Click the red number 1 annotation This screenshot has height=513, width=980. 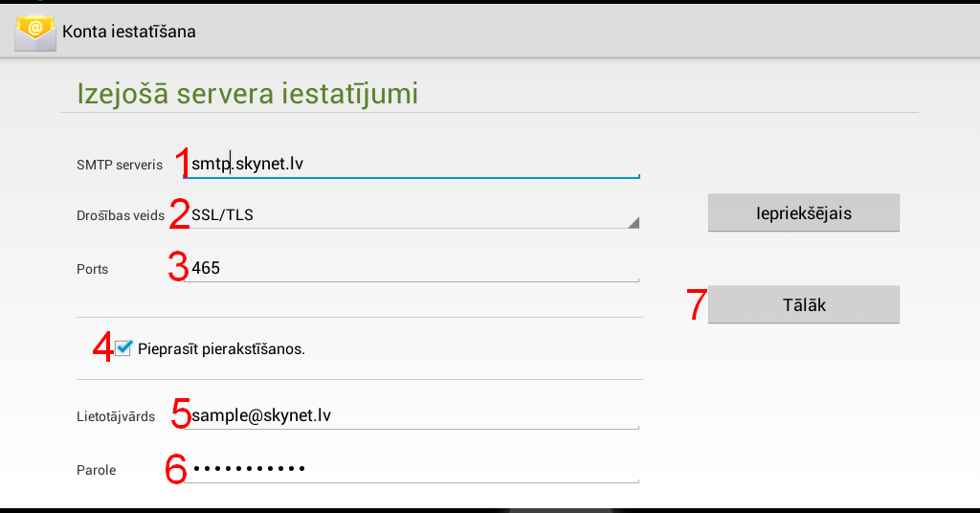coord(182,162)
